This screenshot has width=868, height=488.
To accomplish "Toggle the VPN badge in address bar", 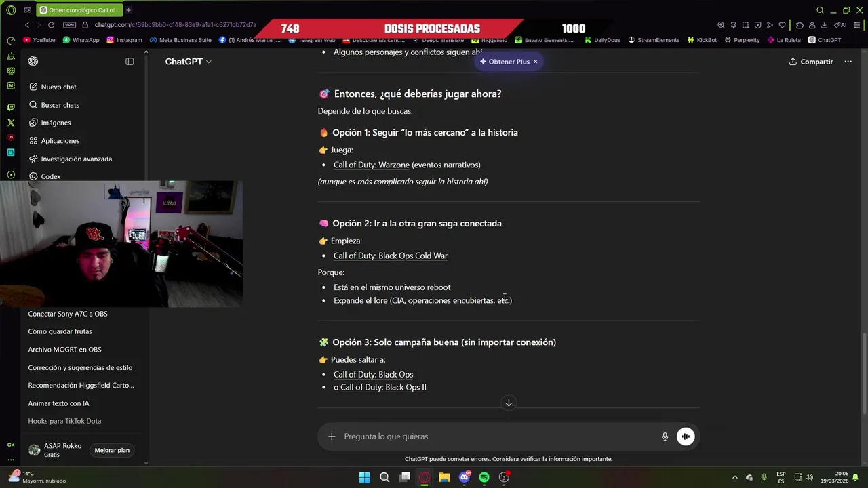I will pos(69,25).
